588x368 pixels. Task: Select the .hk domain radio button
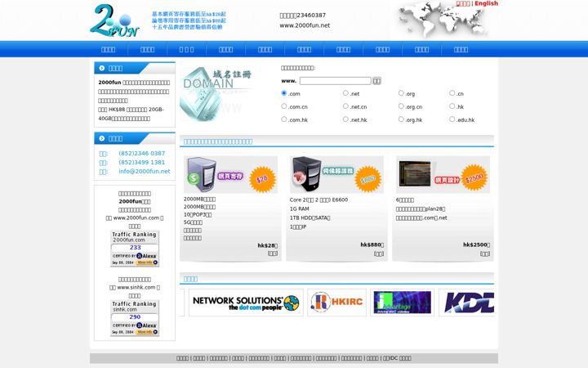452,106
